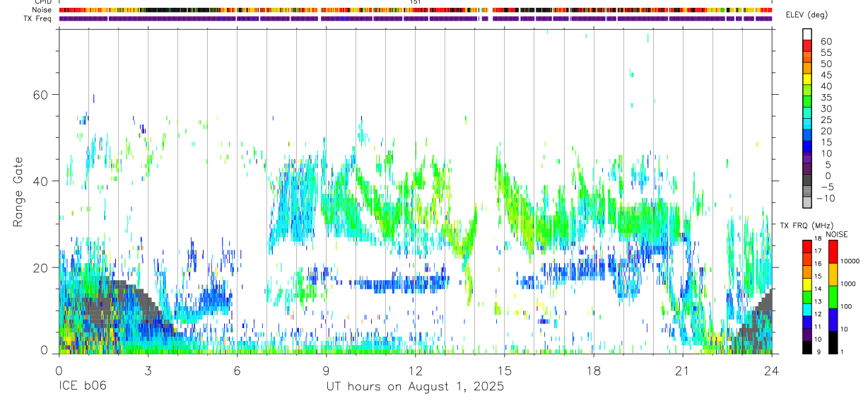Click the '21' hour tick label on the time axis
The height and width of the screenshot is (401, 868).
[x=682, y=370]
